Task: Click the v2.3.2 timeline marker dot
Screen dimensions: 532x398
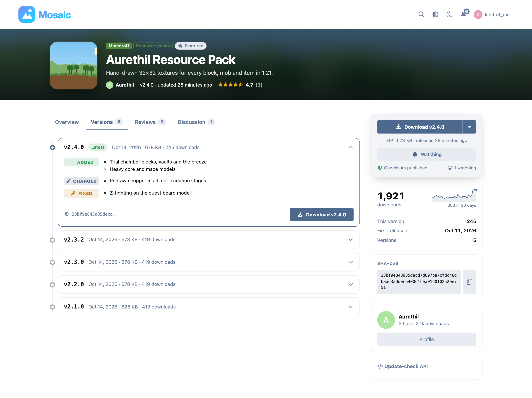Action: pyautogui.click(x=52, y=240)
